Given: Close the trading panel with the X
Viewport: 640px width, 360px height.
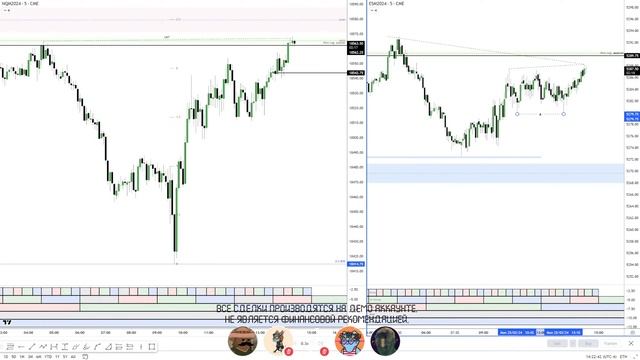Looking at the screenshot, I should coord(631,344).
